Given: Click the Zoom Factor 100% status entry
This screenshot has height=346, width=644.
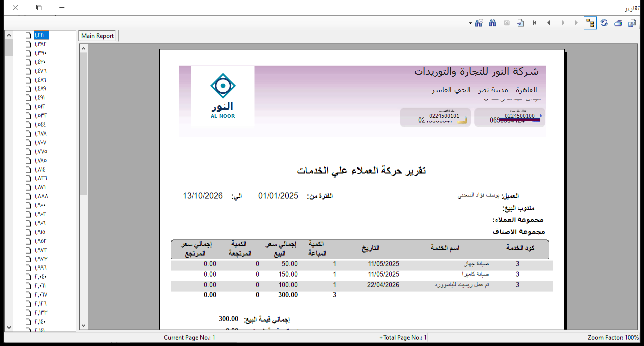Looking at the screenshot, I should point(613,337).
